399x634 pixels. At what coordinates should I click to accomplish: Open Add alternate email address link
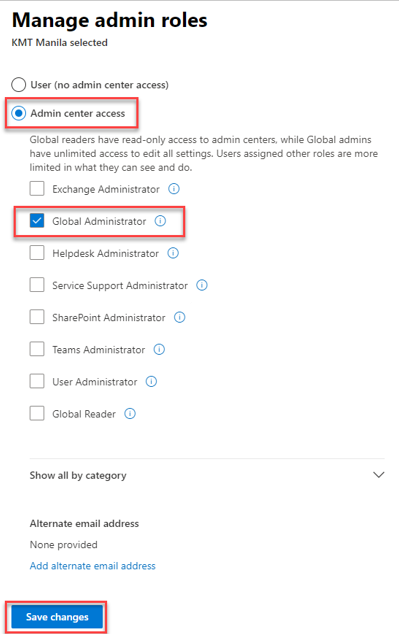93,566
